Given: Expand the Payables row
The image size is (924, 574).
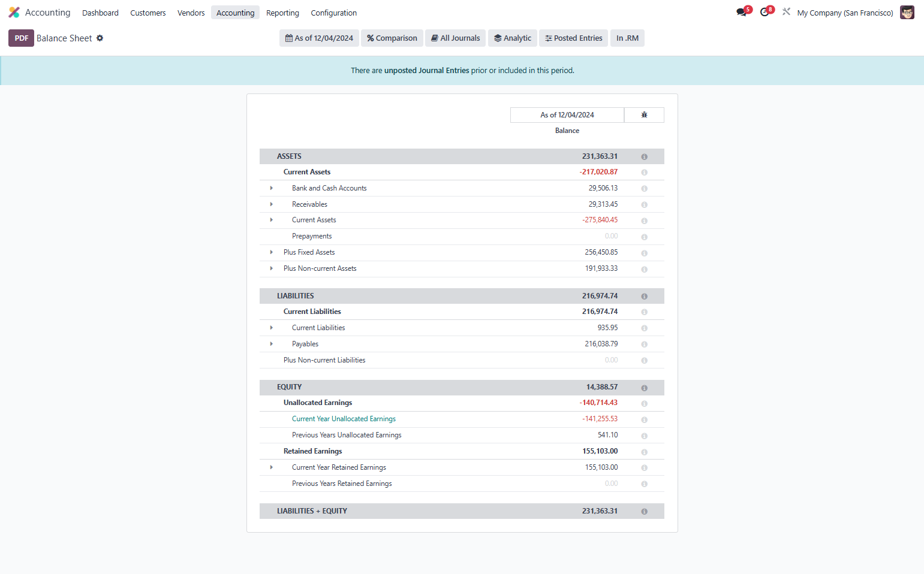Looking at the screenshot, I should point(272,344).
